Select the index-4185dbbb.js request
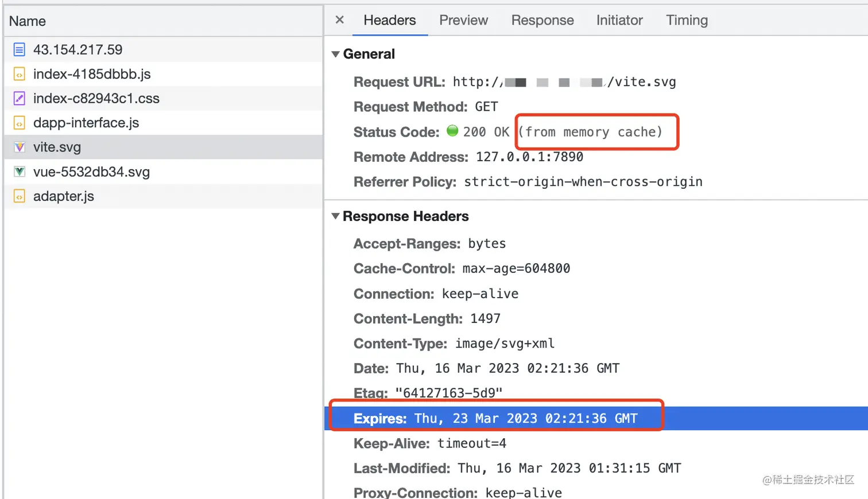This screenshot has width=868, height=499. [x=164, y=74]
